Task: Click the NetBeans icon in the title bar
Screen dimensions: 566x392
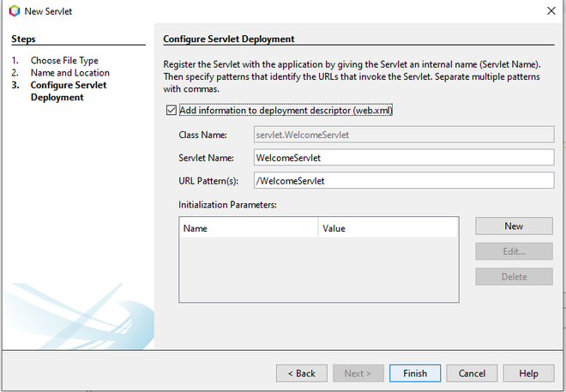Action: (x=14, y=10)
